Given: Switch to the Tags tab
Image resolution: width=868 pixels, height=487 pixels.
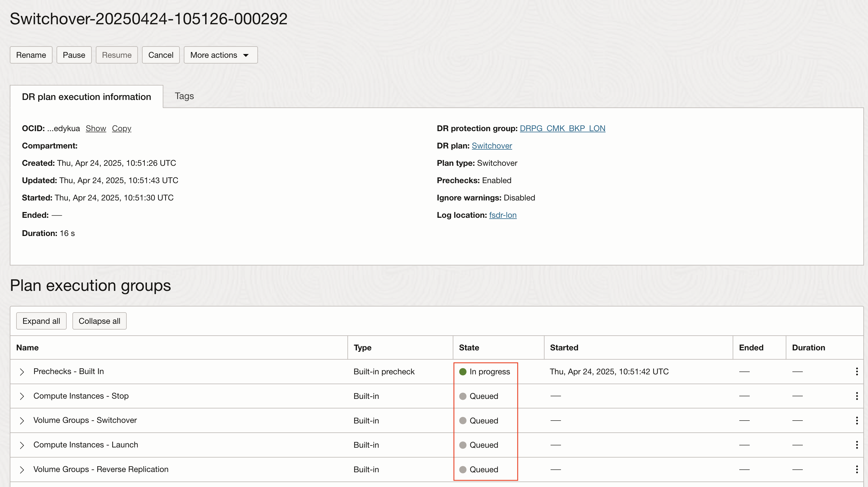Looking at the screenshot, I should (x=184, y=96).
